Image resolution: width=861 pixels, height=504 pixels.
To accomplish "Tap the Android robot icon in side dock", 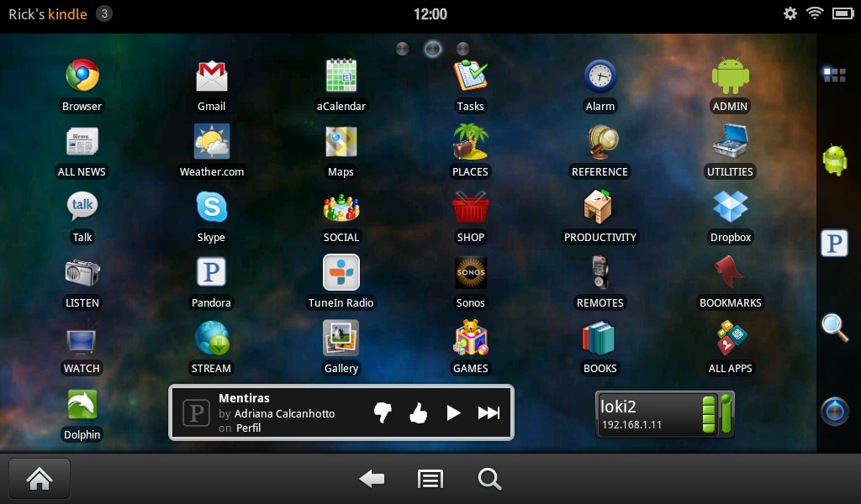I will click(835, 160).
